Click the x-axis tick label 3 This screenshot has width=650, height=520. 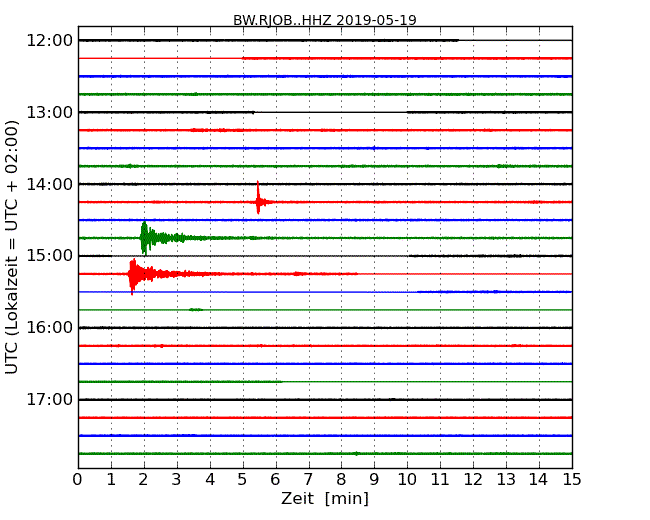[176, 479]
